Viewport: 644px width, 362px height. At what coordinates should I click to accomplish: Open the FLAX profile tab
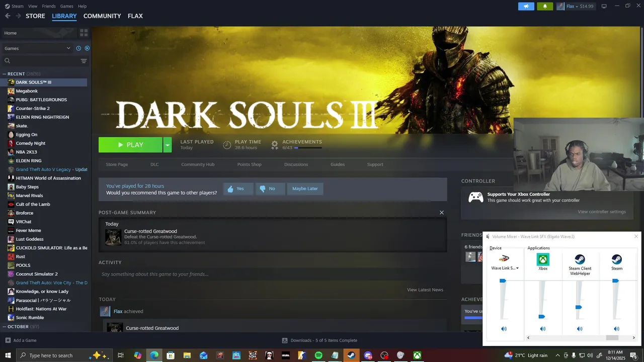[135, 16]
